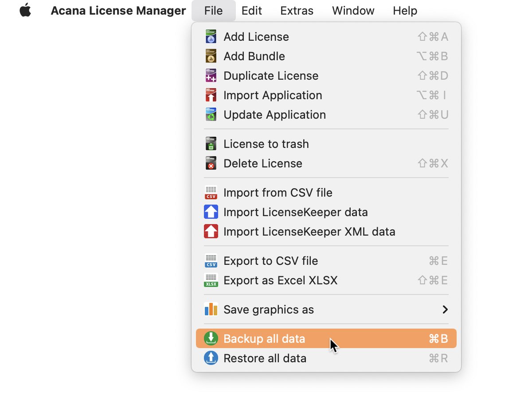Click the Add License icon
This screenshot has width=532, height=403.
click(x=211, y=37)
